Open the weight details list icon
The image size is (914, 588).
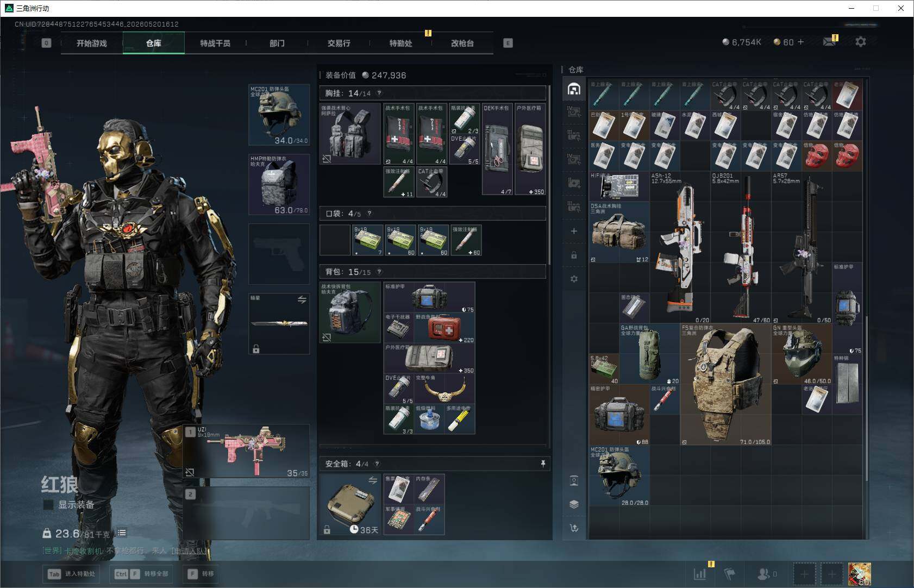point(122,533)
